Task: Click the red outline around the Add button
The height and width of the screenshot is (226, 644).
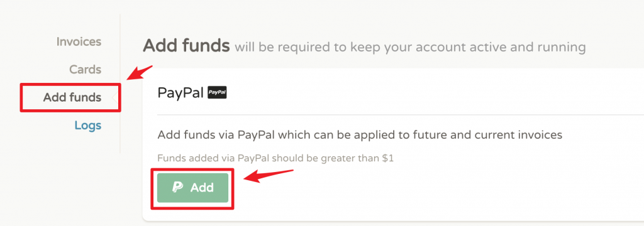Action: click(192, 169)
